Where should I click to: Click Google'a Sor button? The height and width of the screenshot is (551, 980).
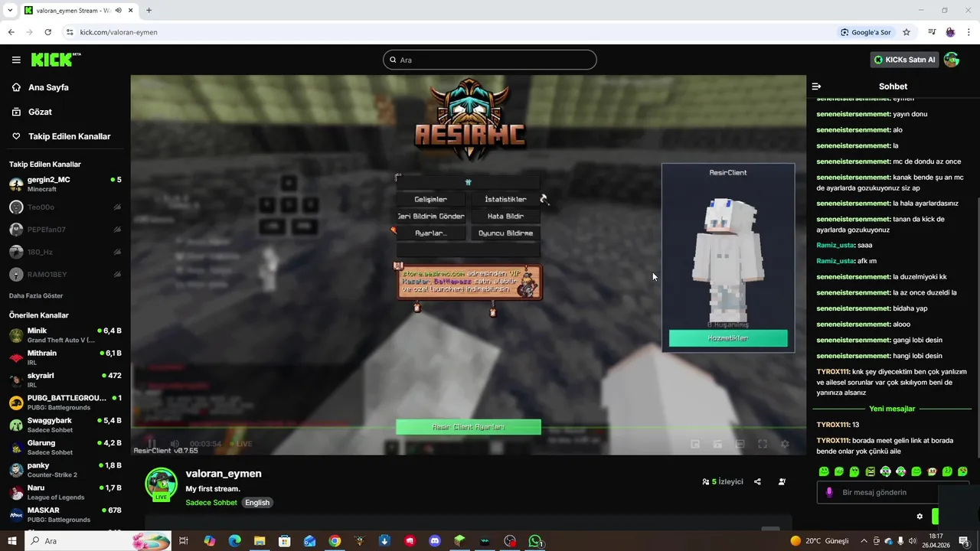point(866,32)
